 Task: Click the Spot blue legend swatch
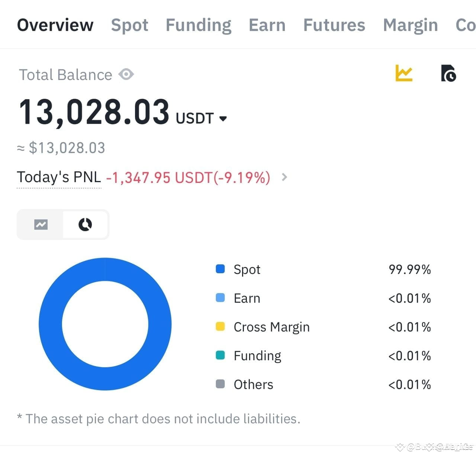click(220, 269)
